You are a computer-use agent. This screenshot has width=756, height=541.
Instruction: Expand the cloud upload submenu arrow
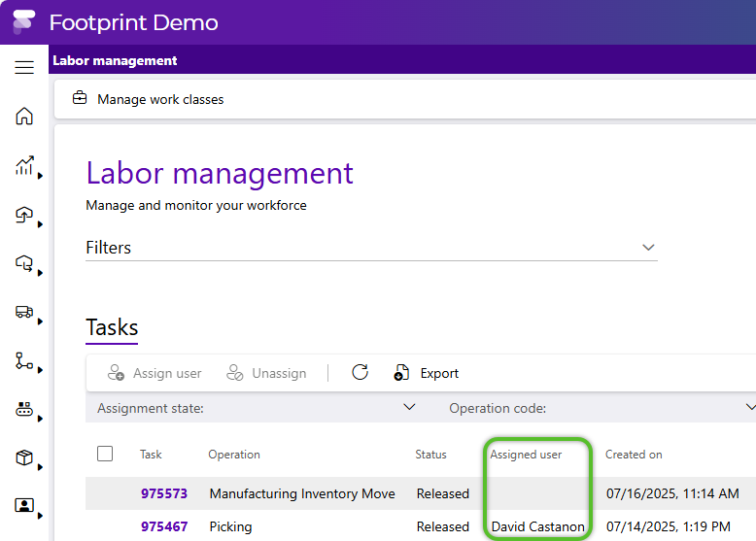40,224
